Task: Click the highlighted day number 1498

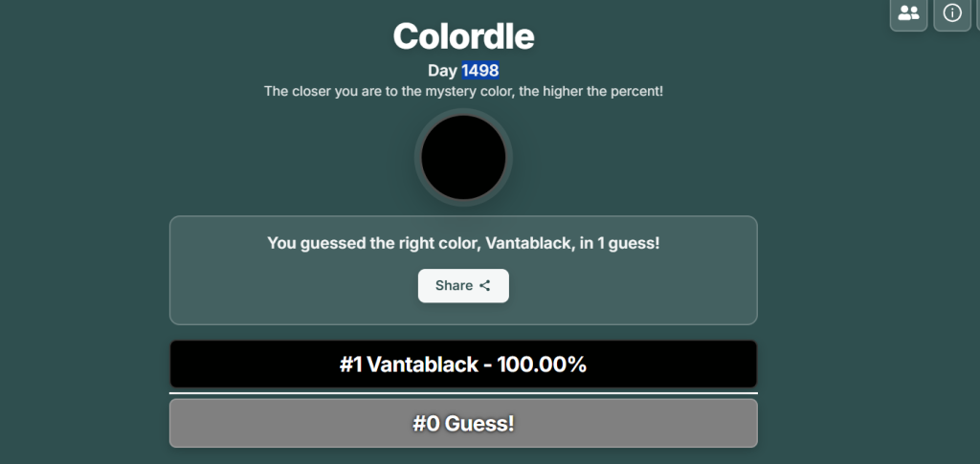Action: [x=479, y=71]
